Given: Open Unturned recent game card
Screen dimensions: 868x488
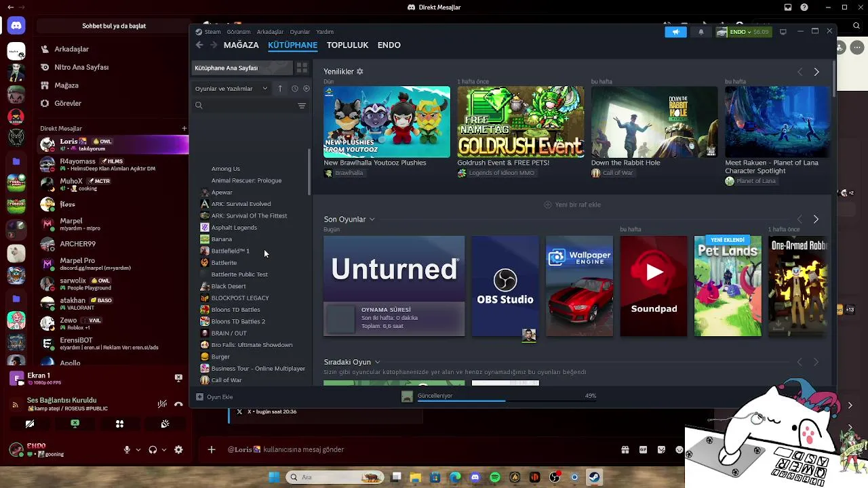Looking at the screenshot, I should point(394,286).
